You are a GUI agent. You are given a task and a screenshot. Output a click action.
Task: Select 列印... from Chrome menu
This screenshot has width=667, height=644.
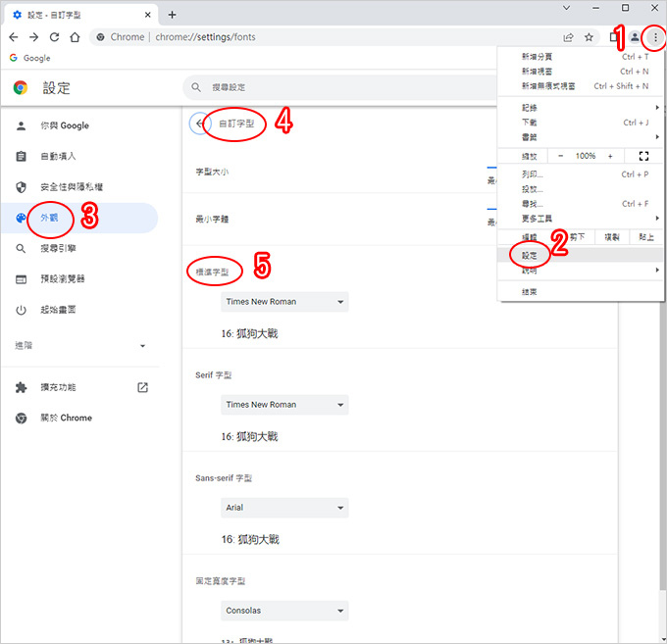coord(581,174)
